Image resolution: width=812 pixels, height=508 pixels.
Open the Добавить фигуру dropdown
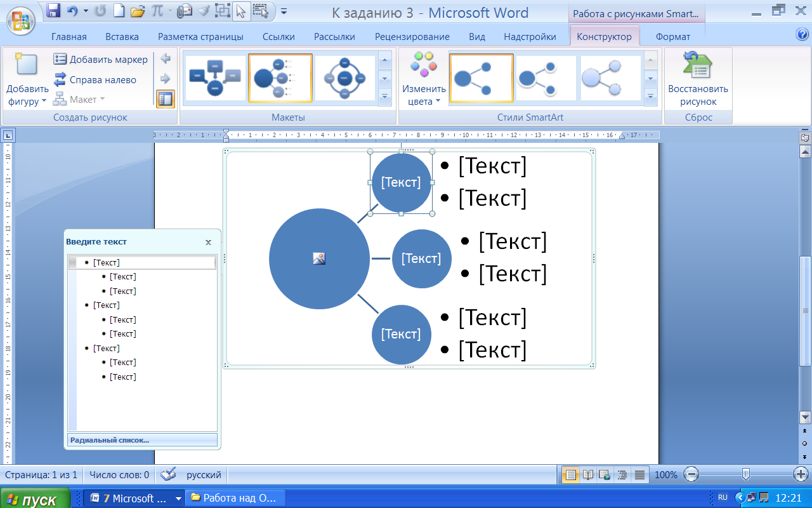tap(27, 79)
